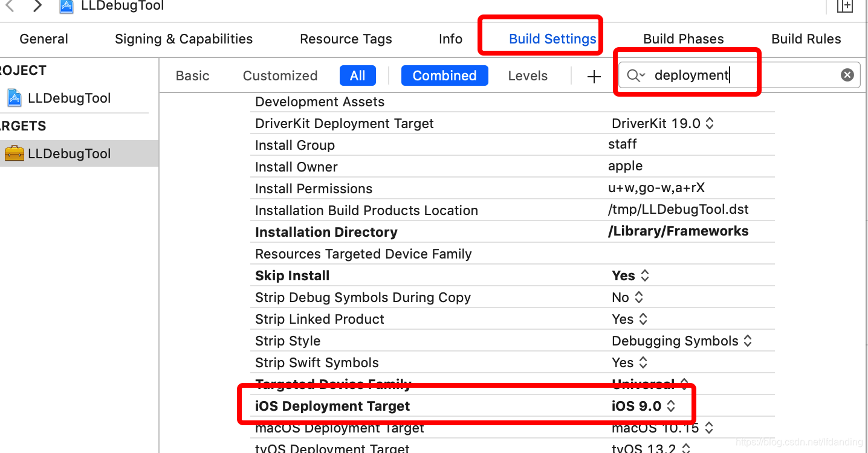Open the Resource Tags tab
Screen dimensions: 868x453
pos(346,39)
